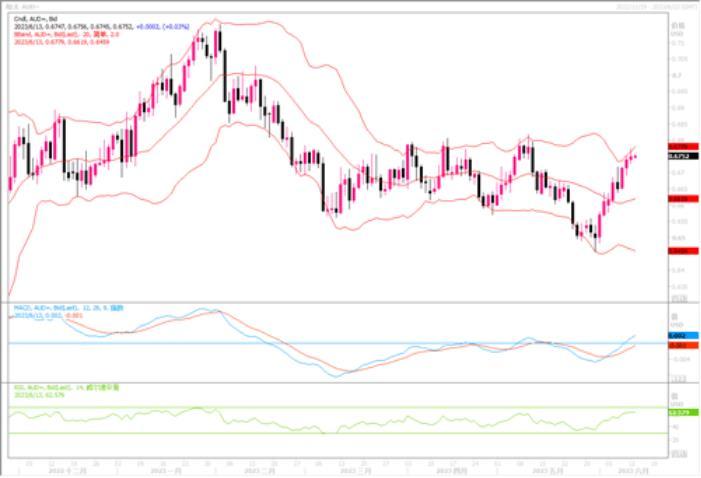Image resolution: width=701 pixels, height=478 pixels.
Task: Click the upper green RSI threshold line
Action: pos(300,407)
